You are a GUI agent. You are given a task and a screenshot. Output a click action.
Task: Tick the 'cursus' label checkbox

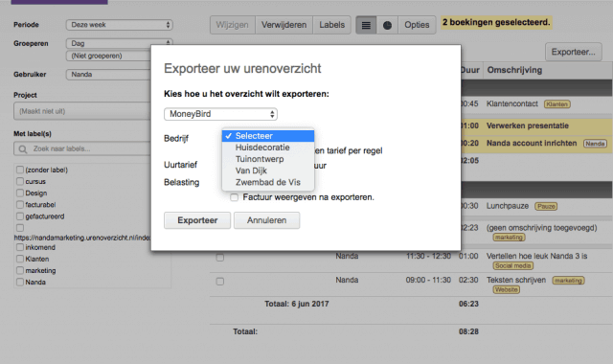pyautogui.click(x=20, y=181)
